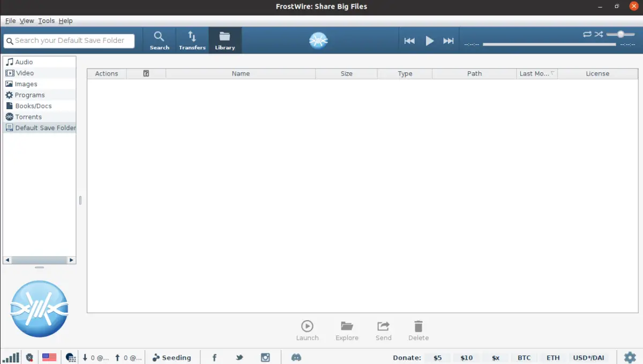Screen dimensions: 643x364
Task: Open the Transfers view
Action: click(x=192, y=41)
